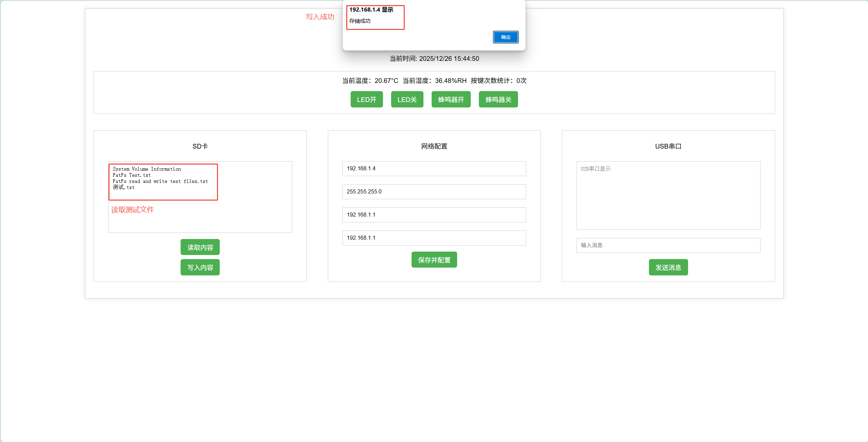Send the USB message with 发送消息

668,267
